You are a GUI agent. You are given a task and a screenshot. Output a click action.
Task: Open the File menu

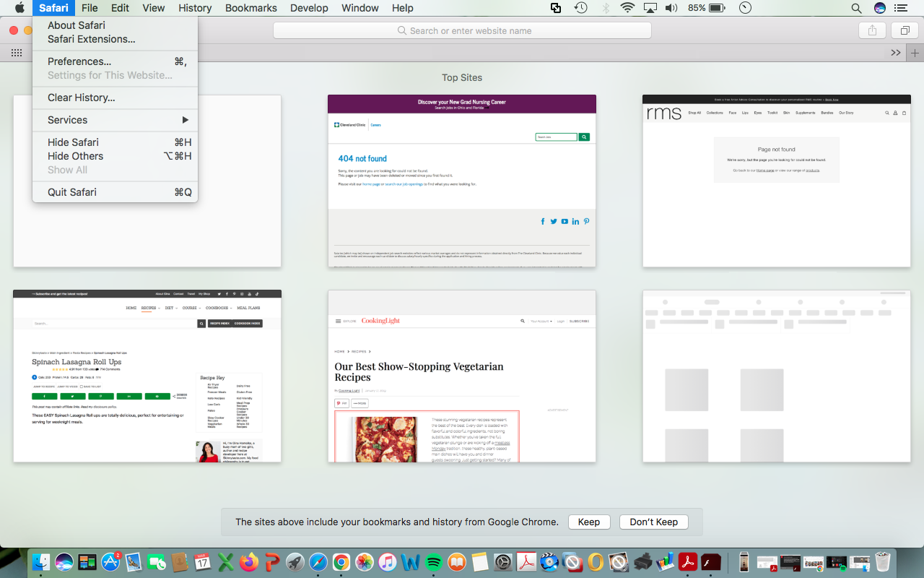90,8
